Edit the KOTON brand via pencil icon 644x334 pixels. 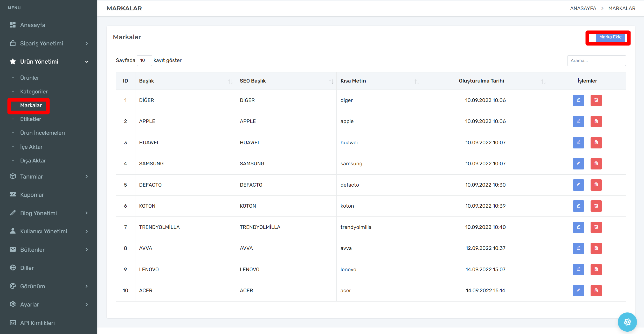point(578,206)
